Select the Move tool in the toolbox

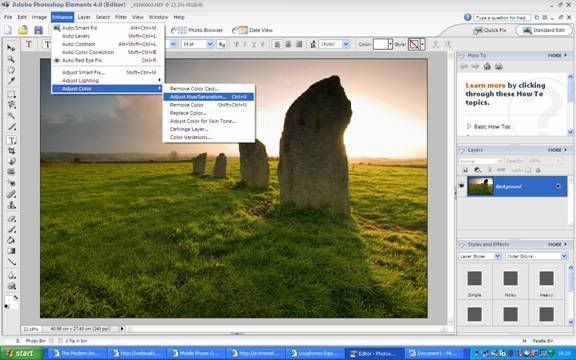coord(11,48)
